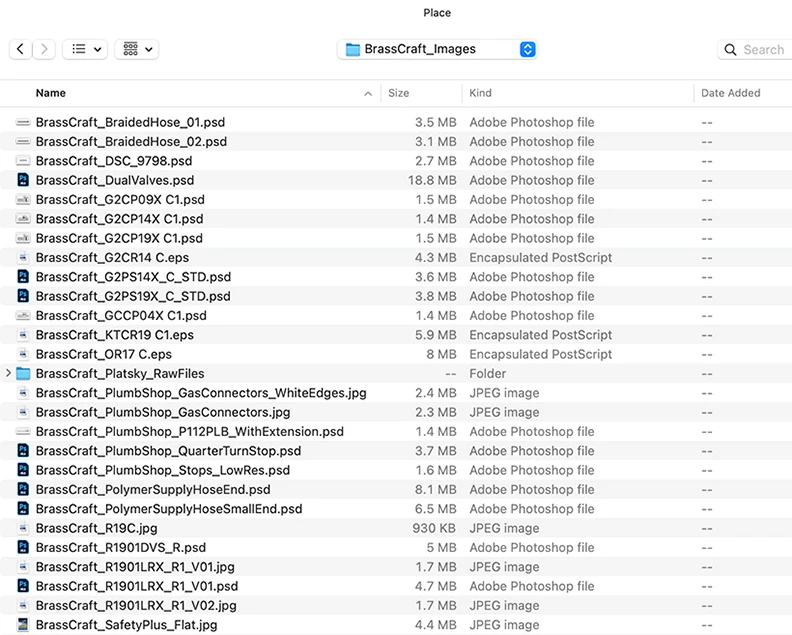Click the BrassCraft_DualValves.psd Photoshop icon

[23, 180]
